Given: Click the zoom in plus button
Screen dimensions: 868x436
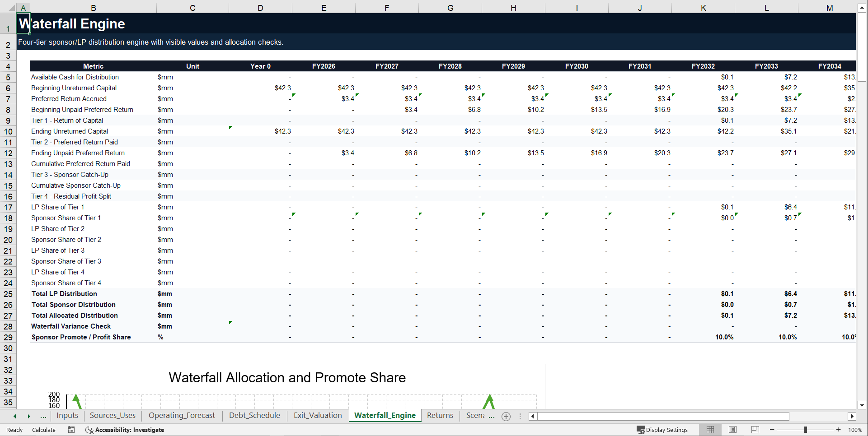Looking at the screenshot, I should click(x=839, y=430).
